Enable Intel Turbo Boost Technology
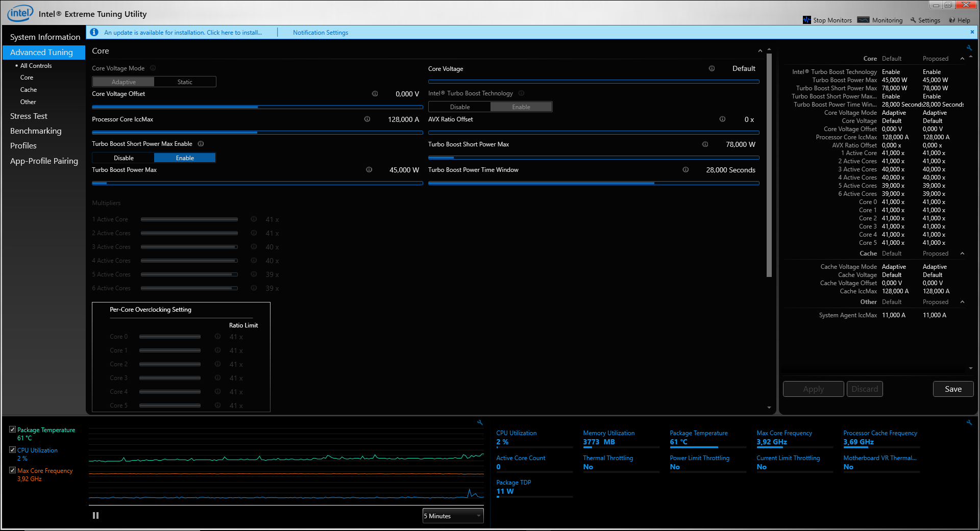The width and height of the screenshot is (980, 531). pyautogui.click(x=521, y=107)
